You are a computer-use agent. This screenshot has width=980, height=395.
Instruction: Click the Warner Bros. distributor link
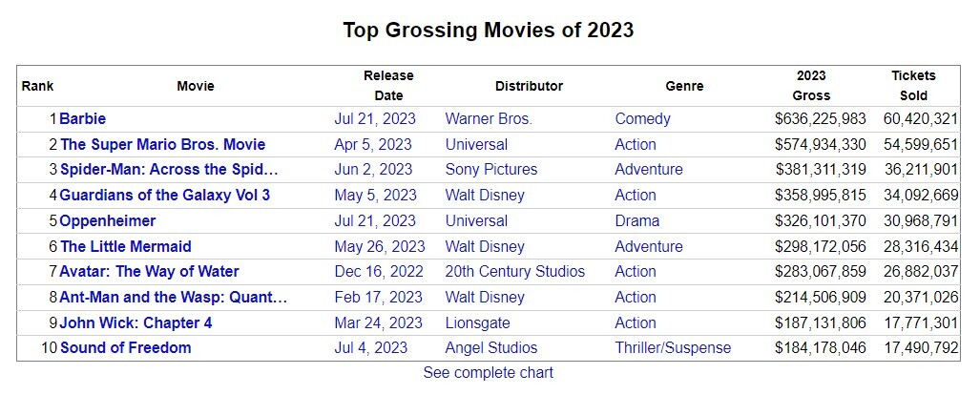(x=489, y=119)
